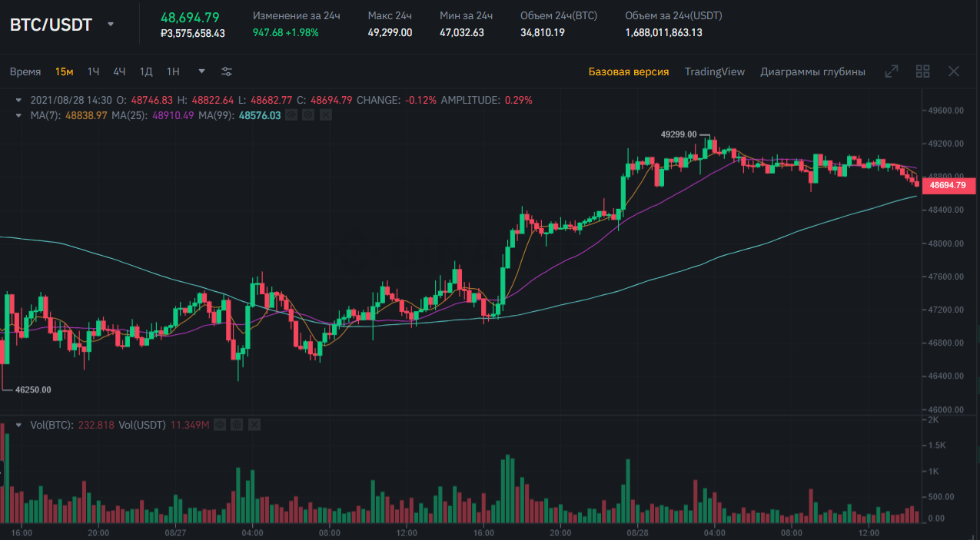Select the 4Ч timeframe button

click(119, 71)
